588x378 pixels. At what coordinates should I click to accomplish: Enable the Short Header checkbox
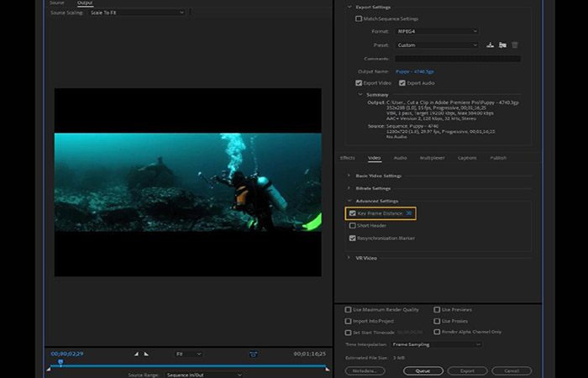click(x=352, y=226)
